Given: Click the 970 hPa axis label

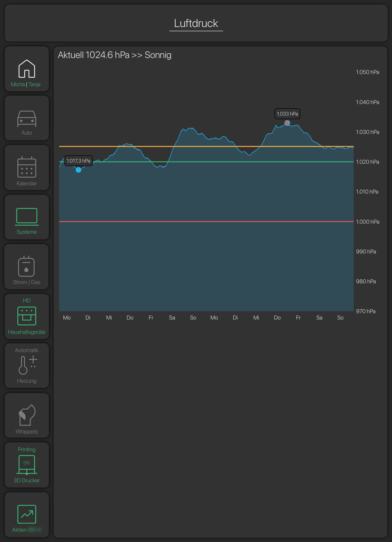Looking at the screenshot, I should coord(366,311).
